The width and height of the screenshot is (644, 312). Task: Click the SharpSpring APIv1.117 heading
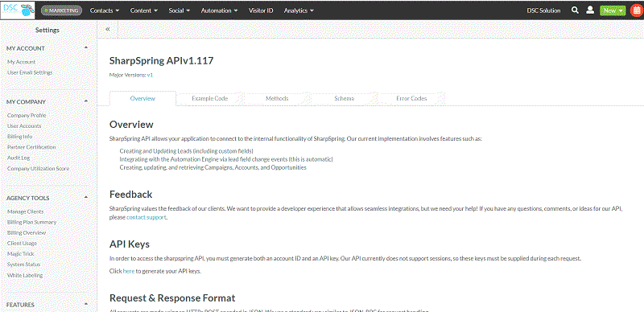(x=162, y=61)
